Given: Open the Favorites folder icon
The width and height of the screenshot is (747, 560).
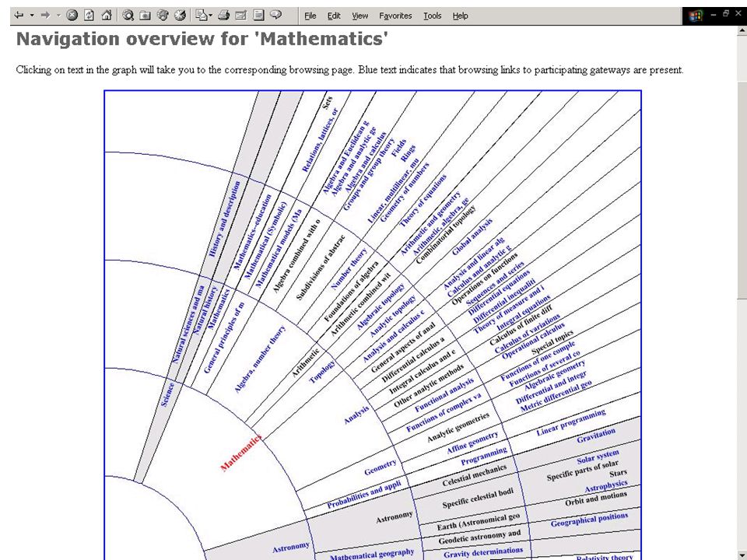Looking at the screenshot, I should [x=145, y=16].
